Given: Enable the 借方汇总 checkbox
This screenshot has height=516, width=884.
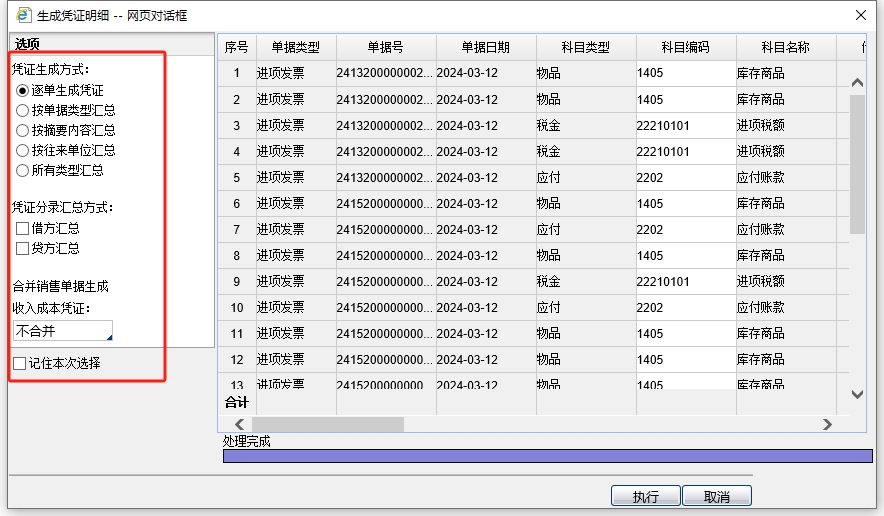Looking at the screenshot, I should [x=23, y=228].
